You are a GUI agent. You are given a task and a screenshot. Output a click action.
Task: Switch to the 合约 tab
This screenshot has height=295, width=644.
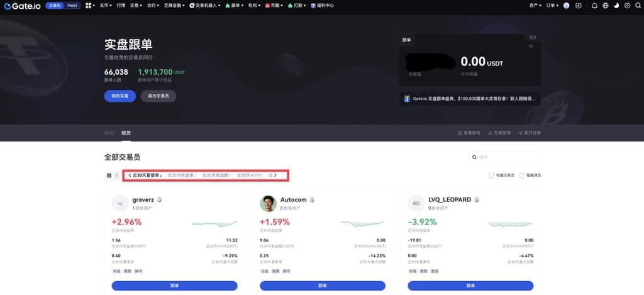click(x=109, y=133)
